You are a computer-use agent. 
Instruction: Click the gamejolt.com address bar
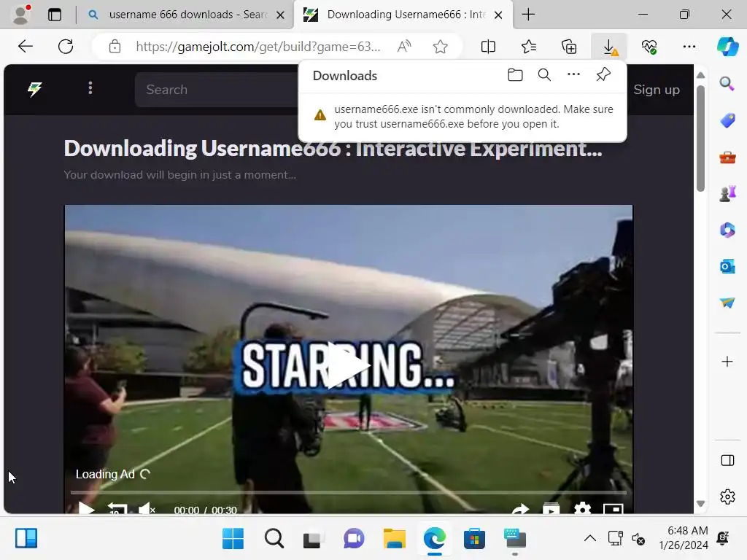[258, 47]
